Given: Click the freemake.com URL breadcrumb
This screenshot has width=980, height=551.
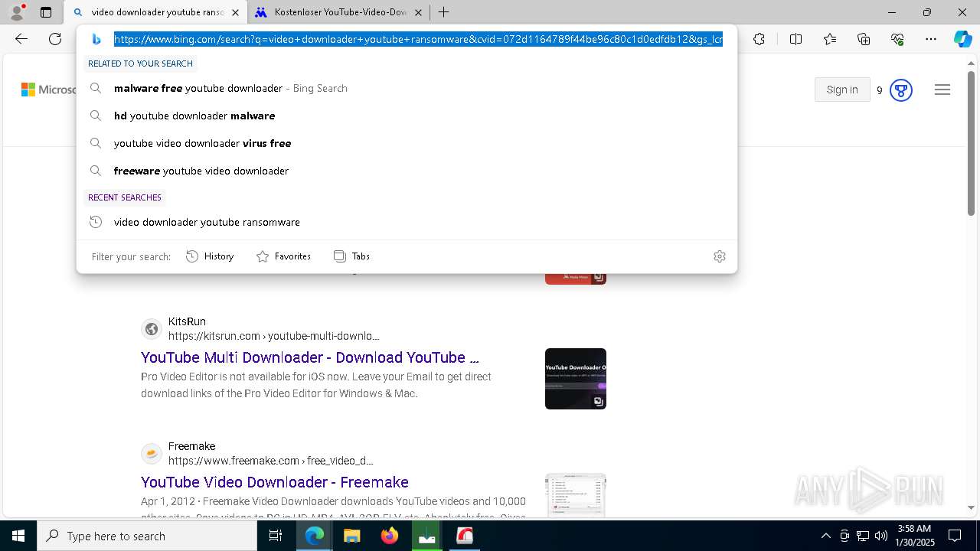Looking at the screenshot, I should coord(271,461).
